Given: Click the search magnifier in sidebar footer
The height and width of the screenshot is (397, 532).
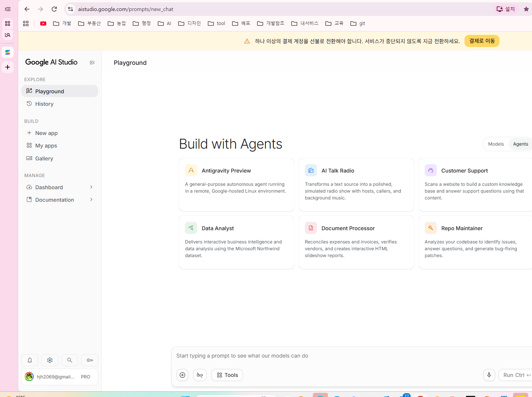Looking at the screenshot, I should coord(70,360).
